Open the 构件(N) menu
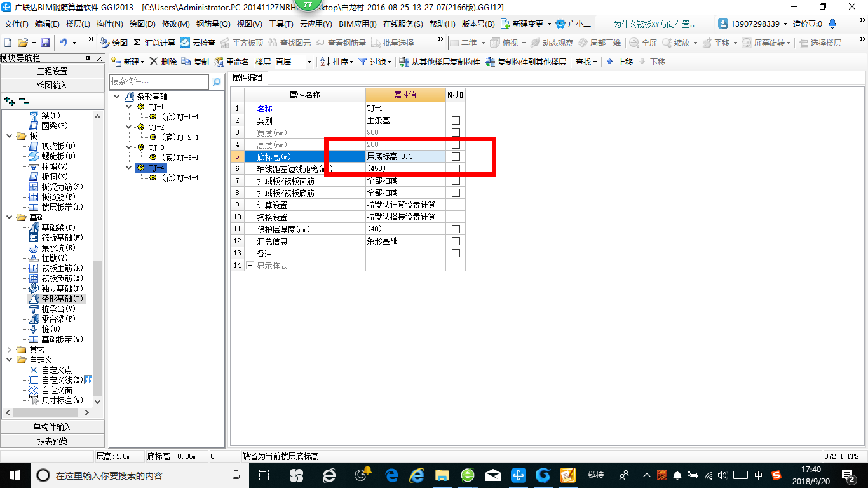Viewport: 868px width, 488px height. tap(110, 24)
